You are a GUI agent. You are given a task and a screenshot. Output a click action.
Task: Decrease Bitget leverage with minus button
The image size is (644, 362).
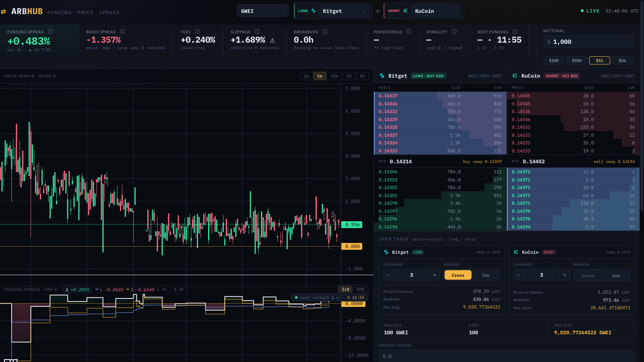(388, 275)
